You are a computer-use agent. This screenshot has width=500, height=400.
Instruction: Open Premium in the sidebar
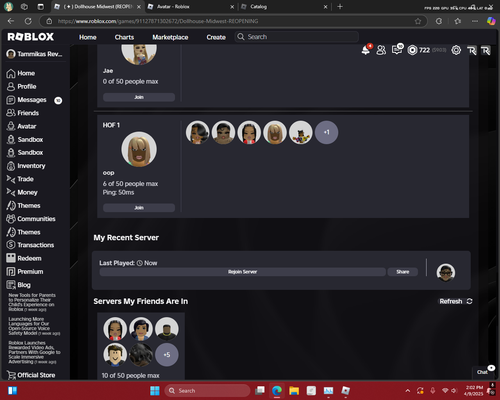[x=25, y=272]
